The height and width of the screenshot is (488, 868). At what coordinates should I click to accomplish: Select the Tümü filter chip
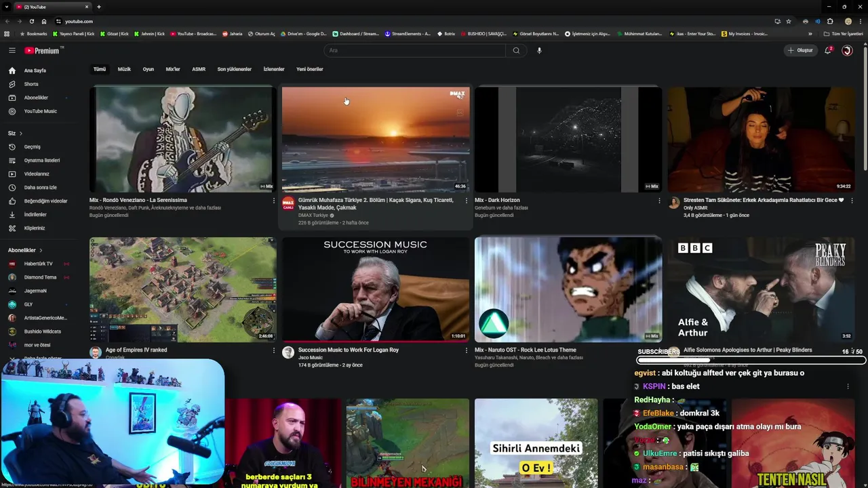click(x=100, y=69)
